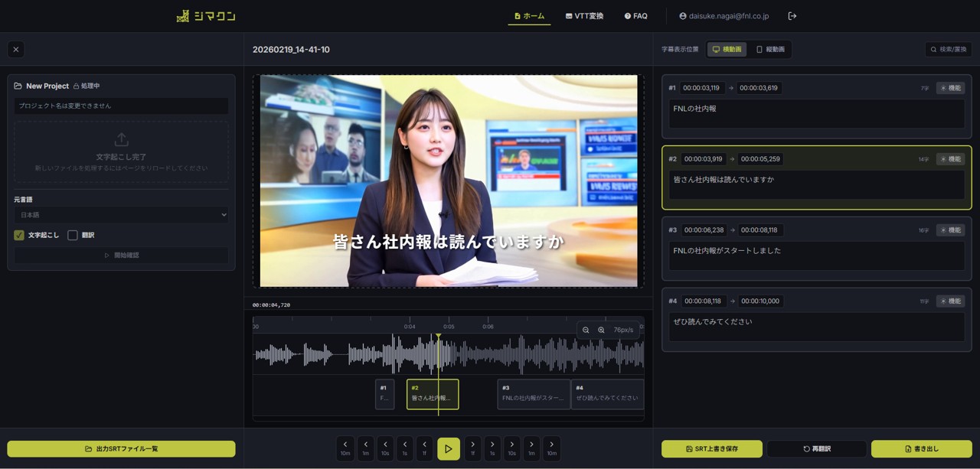
Task: Jump back 10 minutes
Action: tap(345, 448)
